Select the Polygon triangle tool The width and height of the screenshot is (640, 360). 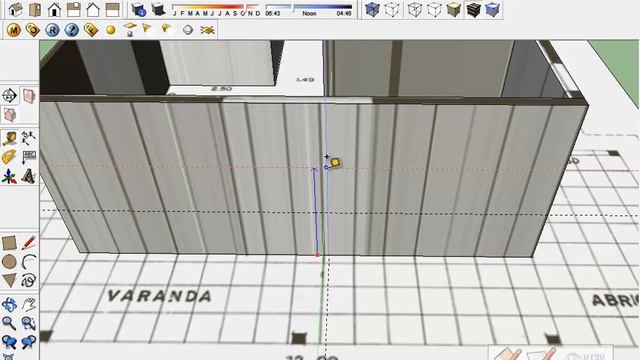[x=9, y=281]
